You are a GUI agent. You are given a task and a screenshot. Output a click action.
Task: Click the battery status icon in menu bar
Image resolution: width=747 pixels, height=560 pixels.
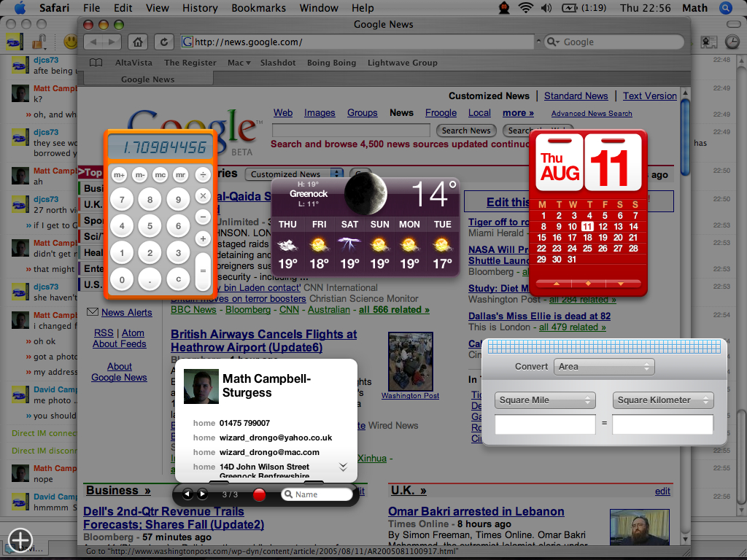569,7
